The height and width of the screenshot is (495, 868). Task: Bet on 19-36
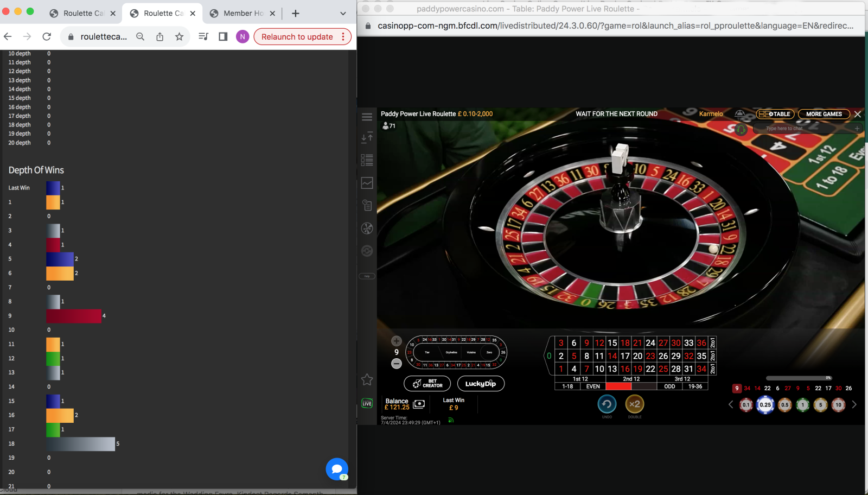click(x=695, y=386)
